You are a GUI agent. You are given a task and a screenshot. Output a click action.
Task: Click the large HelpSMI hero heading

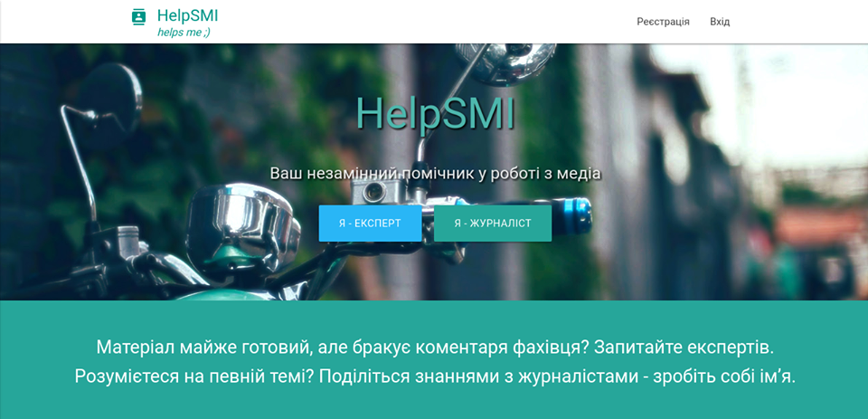435,114
